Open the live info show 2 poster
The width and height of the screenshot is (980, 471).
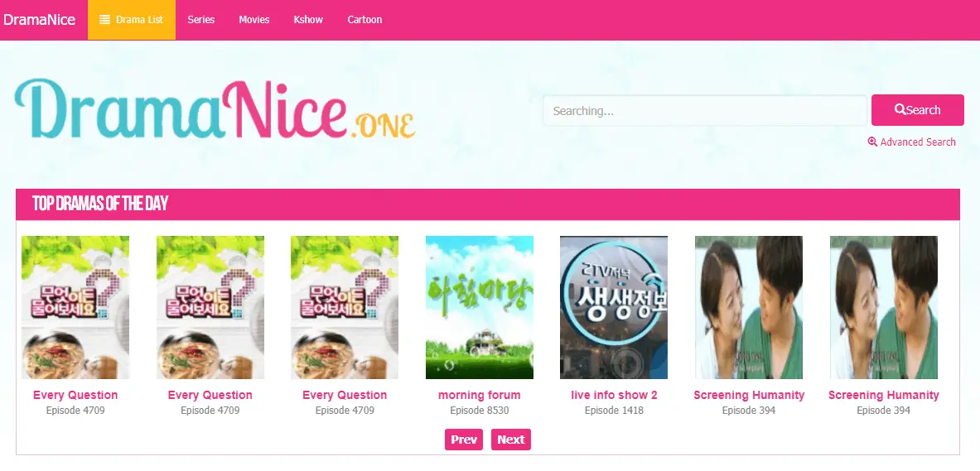pos(614,307)
